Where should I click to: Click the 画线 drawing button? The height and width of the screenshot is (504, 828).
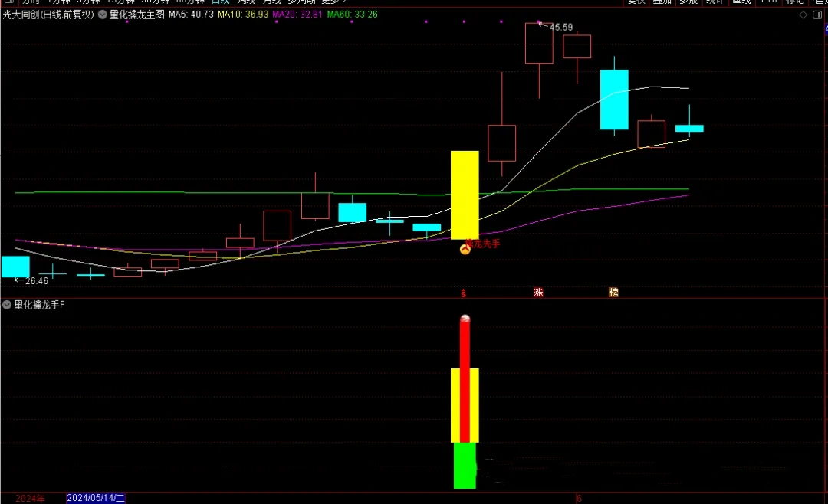[x=741, y=2]
